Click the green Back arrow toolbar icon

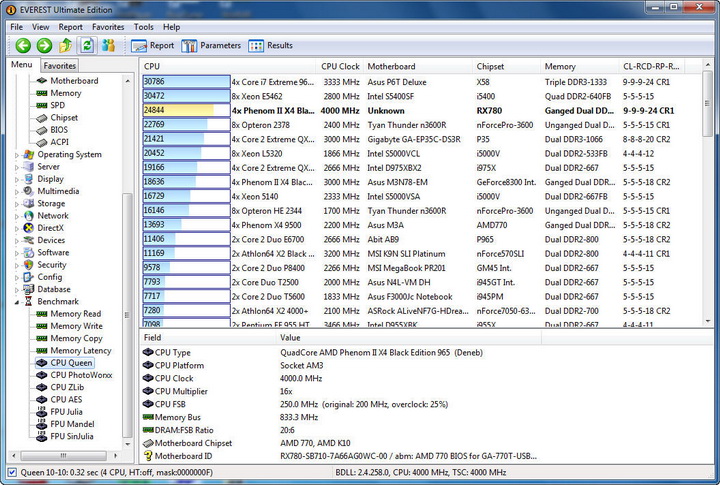(x=23, y=45)
